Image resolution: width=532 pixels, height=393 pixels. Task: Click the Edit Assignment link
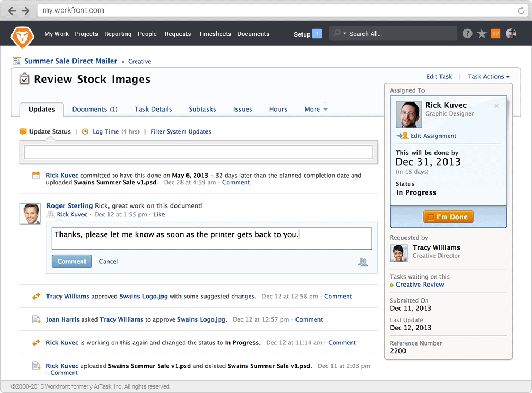click(433, 136)
